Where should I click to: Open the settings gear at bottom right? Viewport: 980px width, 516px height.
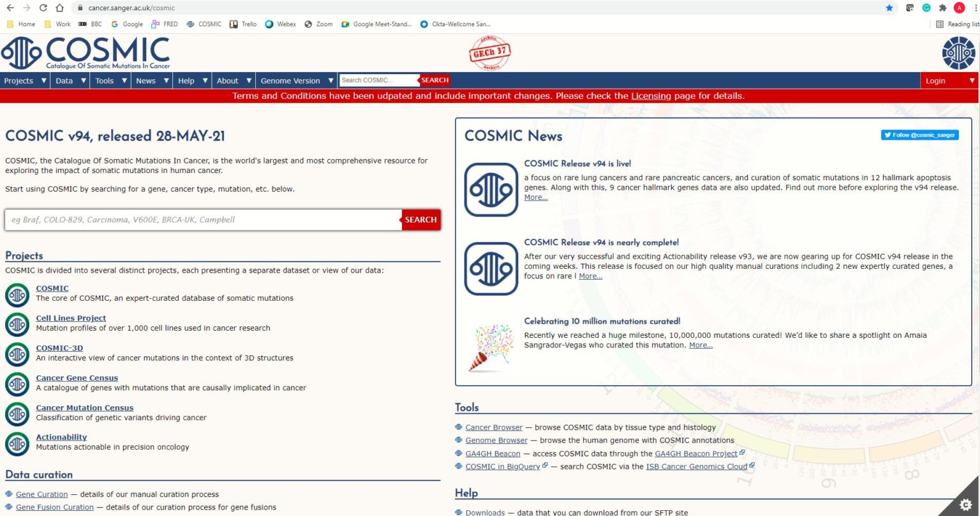pos(965,503)
